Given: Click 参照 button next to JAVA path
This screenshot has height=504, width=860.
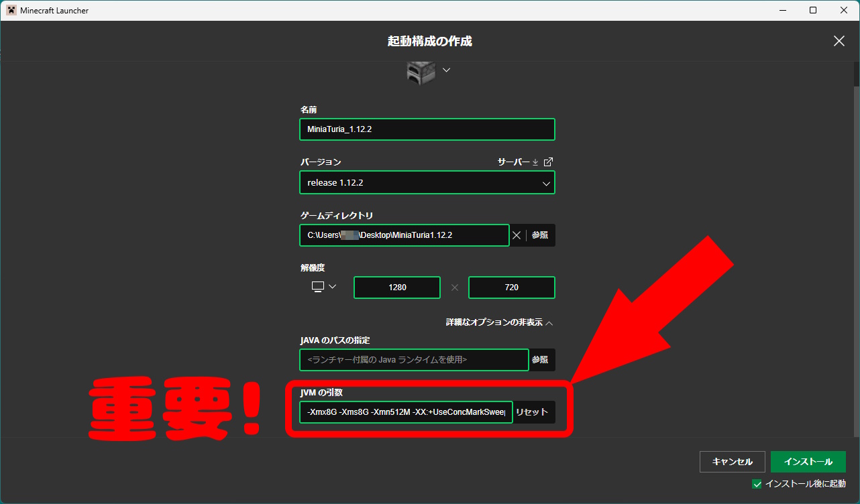Looking at the screenshot, I should [x=542, y=360].
